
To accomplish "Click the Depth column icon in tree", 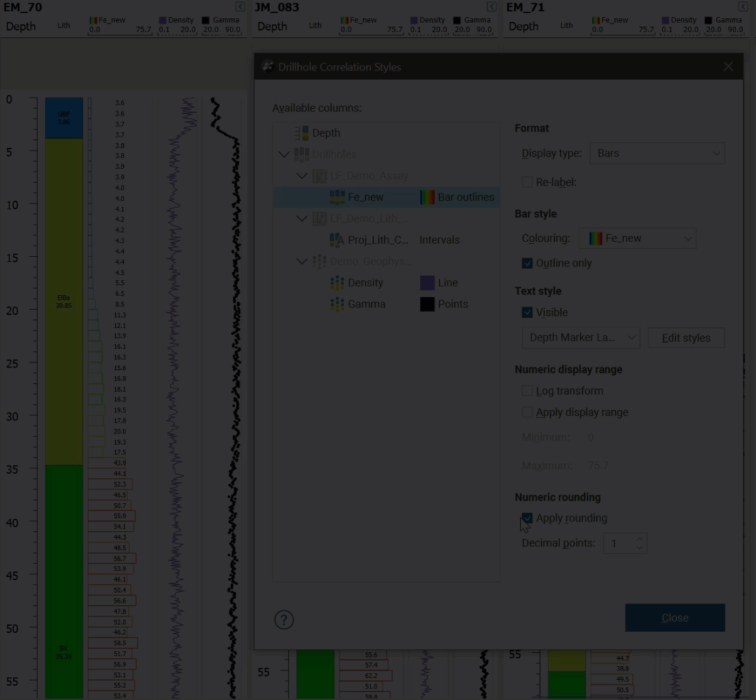I will click(x=301, y=133).
